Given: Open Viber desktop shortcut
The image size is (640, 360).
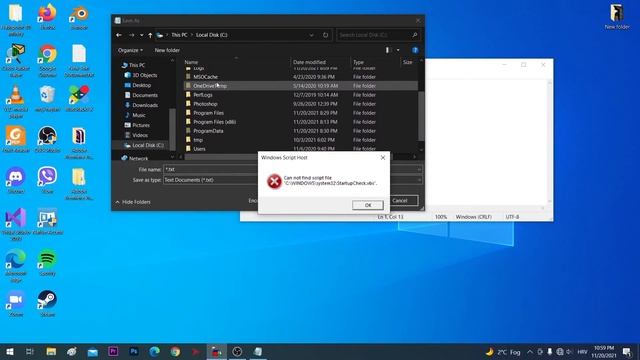Looking at the screenshot, I should pos(47,180).
